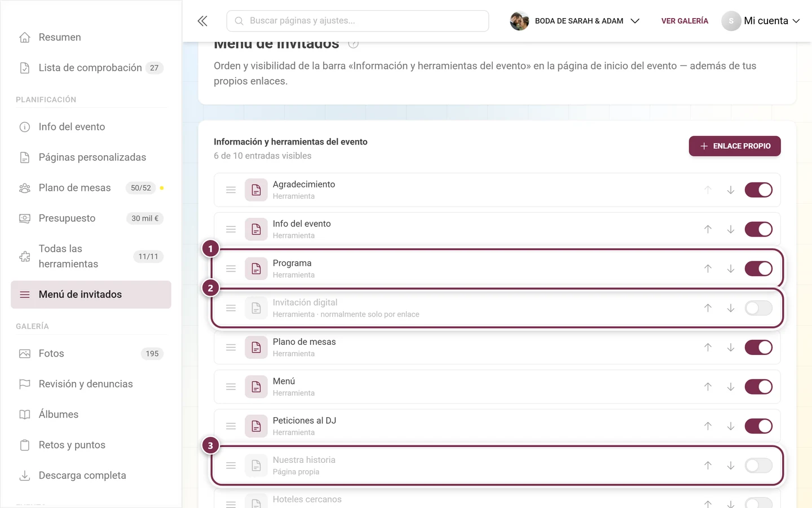Click the drag handle of Programa row
Viewport: 812px width, 508px height.
pyautogui.click(x=231, y=269)
